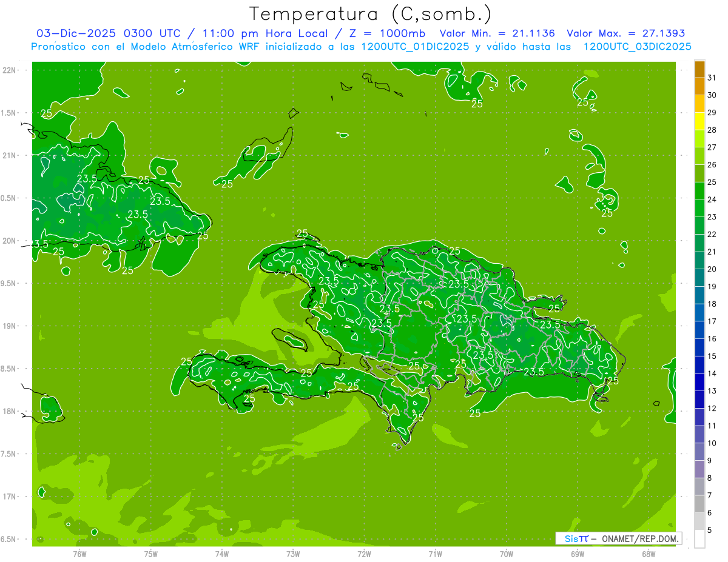728x562 pixels.
Task: Click the legend value "5"
Action: point(710,530)
